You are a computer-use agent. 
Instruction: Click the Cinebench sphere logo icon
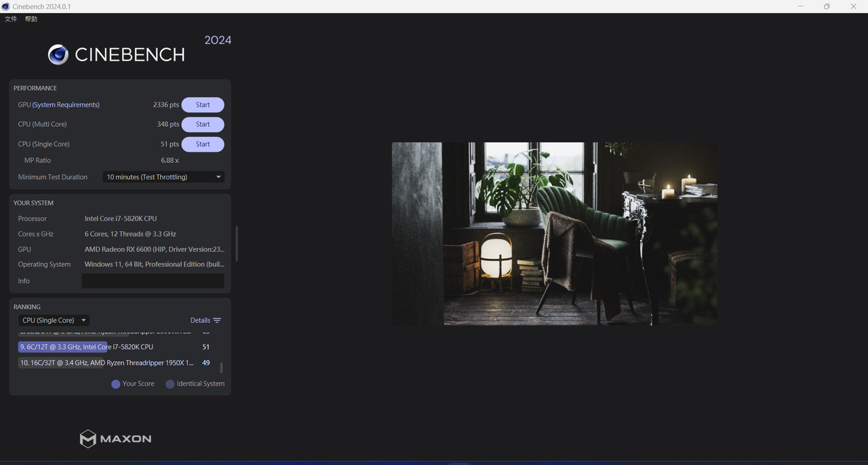58,55
